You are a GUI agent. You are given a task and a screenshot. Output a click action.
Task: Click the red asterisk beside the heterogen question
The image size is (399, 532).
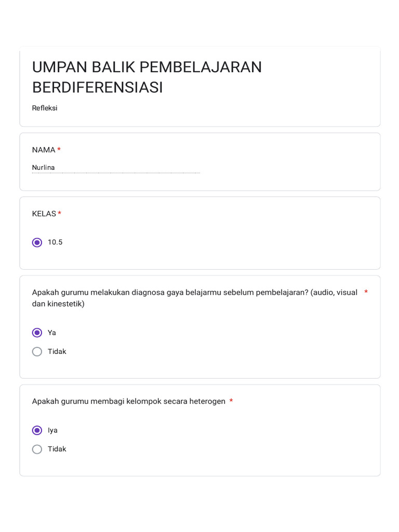coord(231,402)
